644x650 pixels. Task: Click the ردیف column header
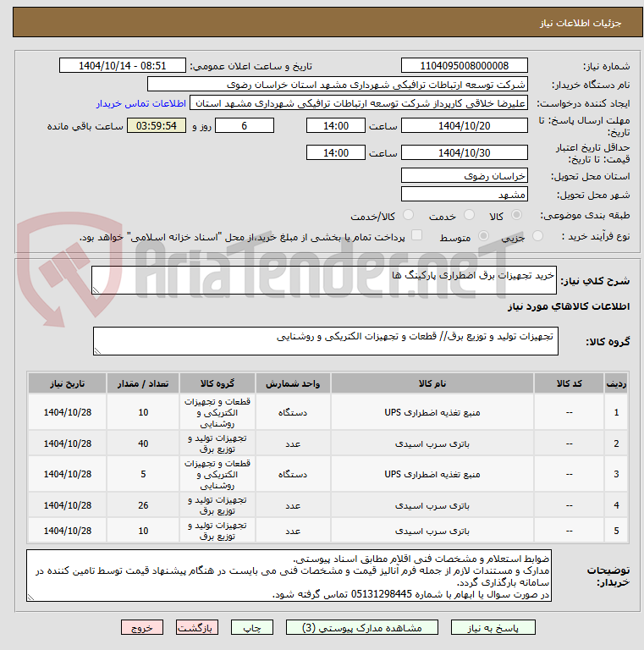pyautogui.click(x=616, y=383)
